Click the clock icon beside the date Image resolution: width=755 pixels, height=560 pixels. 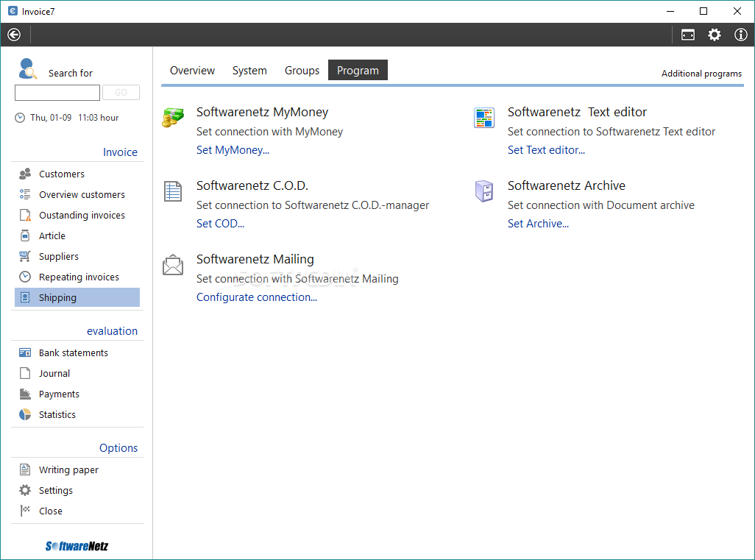tap(20, 118)
